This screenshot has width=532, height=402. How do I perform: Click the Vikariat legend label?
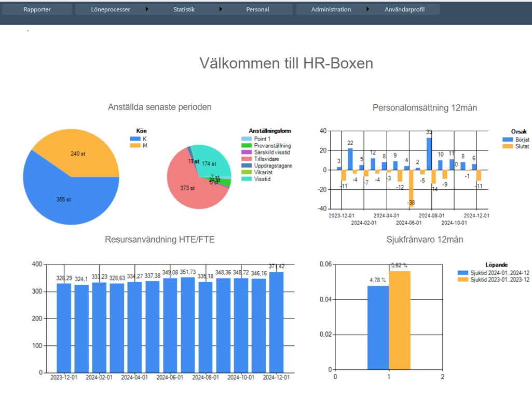point(263,172)
